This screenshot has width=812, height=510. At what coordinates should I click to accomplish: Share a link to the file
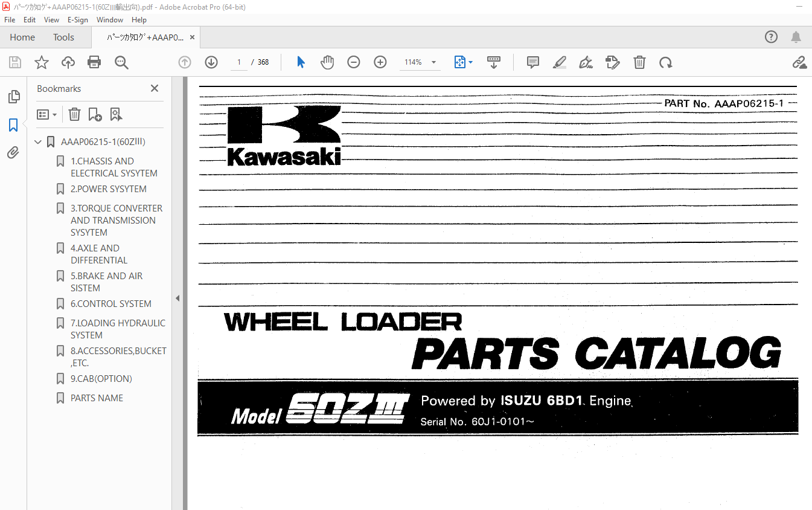tap(799, 62)
